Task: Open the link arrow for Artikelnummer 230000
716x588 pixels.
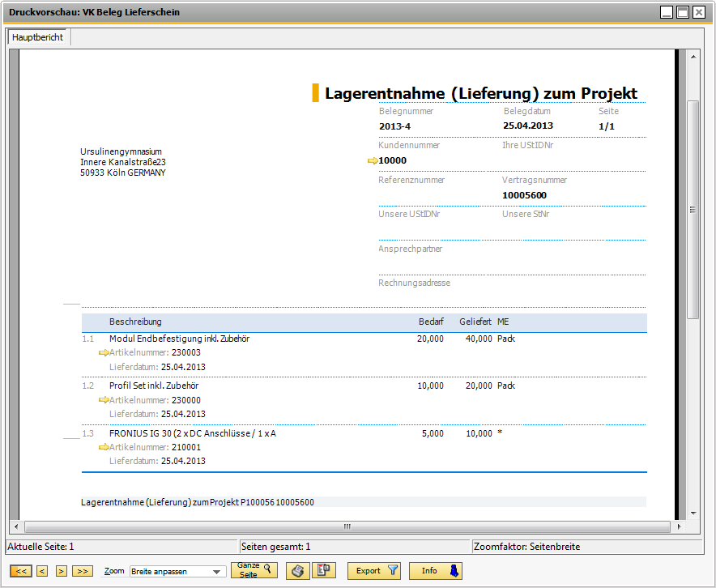Action: pyautogui.click(x=103, y=399)
